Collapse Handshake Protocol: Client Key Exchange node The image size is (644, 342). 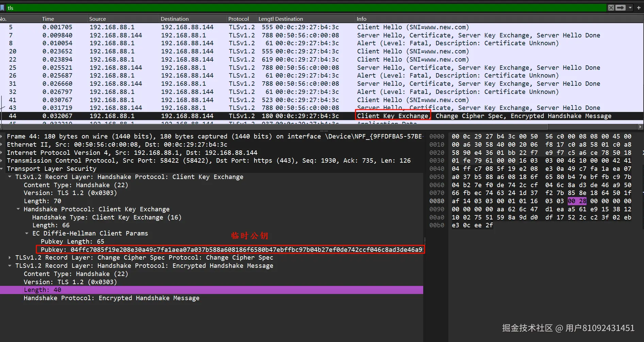pyautogui.click(x=18, y=209)
